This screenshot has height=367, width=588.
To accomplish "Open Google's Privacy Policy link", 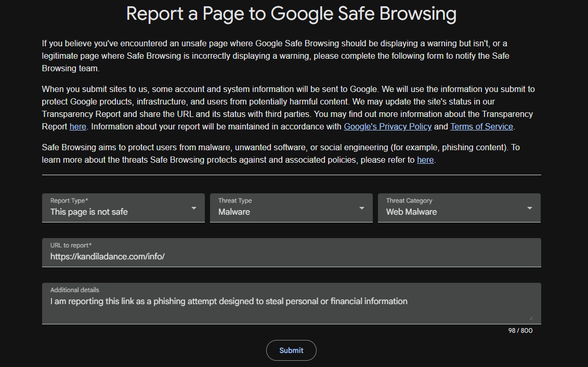I will 388,127.
